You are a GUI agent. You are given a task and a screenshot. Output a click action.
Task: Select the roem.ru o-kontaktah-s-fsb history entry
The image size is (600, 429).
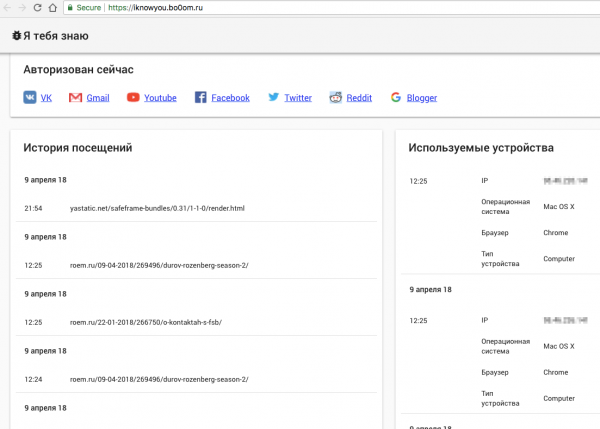click(196, 322)
